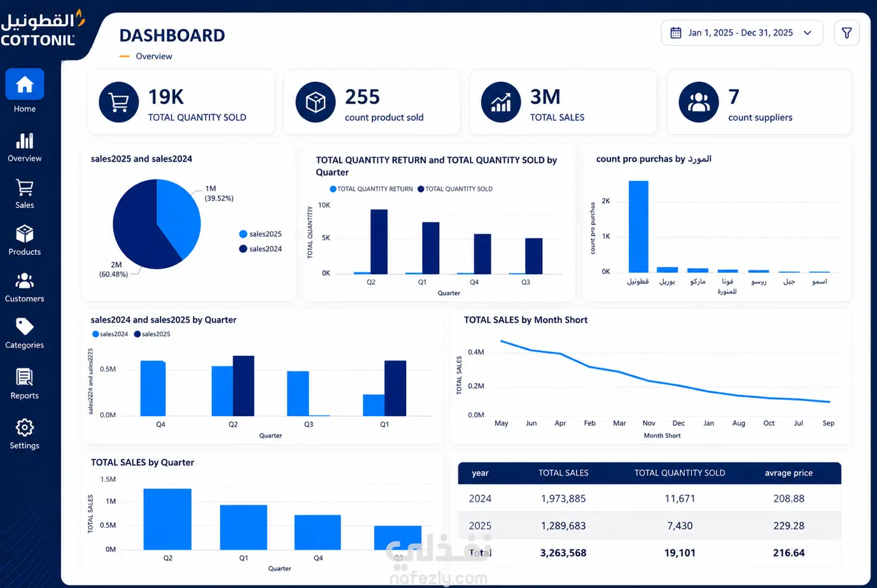Toggle TOTAL QUANTITY SOLD legend item

pos(455,189)
